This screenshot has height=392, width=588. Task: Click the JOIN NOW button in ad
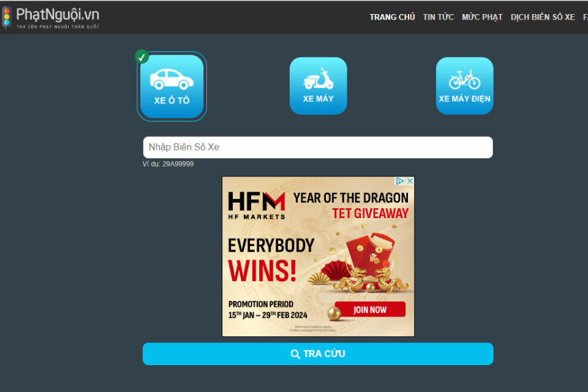pyautogui.click(x=370, y=309)
